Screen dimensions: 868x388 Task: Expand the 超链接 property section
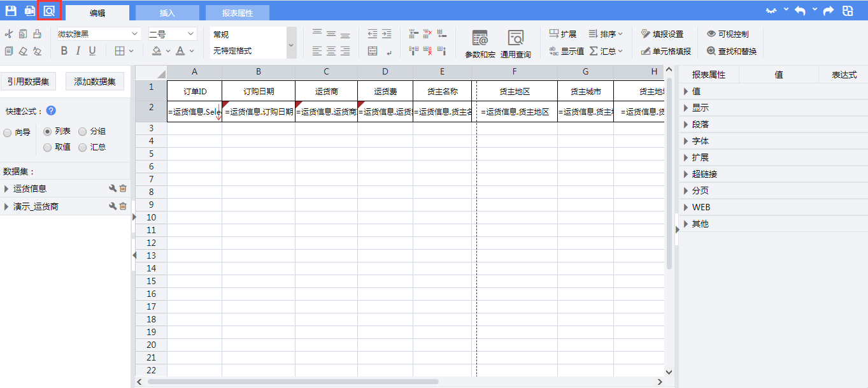tap(686, 174)
